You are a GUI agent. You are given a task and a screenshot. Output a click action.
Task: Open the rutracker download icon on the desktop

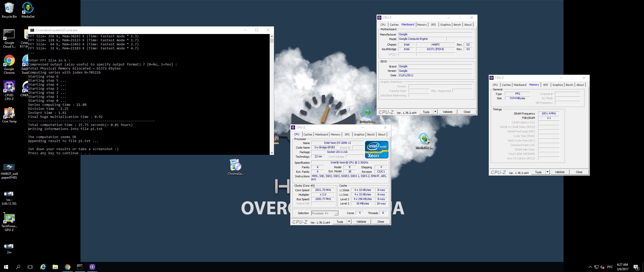click(368, 115)
